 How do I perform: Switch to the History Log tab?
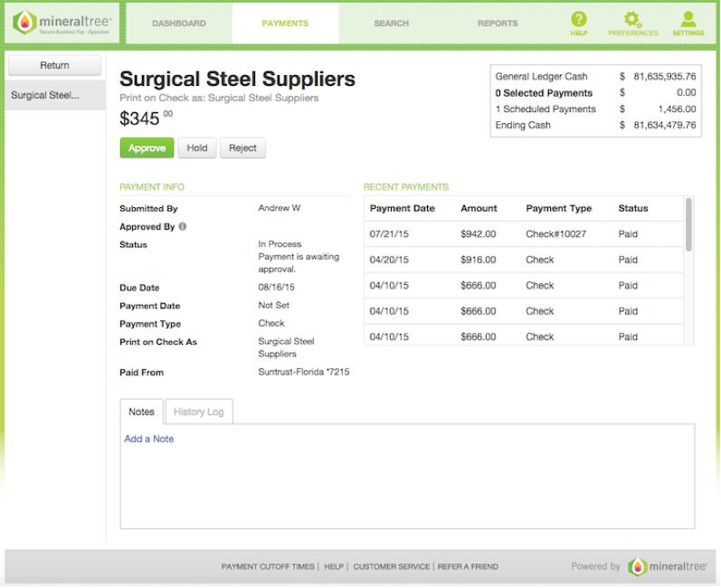click(x=199, y=412)
